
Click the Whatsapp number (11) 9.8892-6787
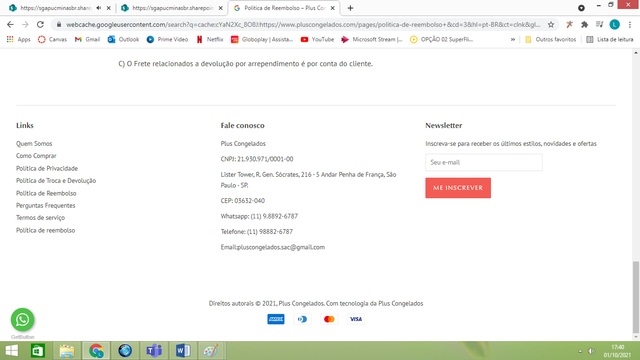[x=274, y=216]
